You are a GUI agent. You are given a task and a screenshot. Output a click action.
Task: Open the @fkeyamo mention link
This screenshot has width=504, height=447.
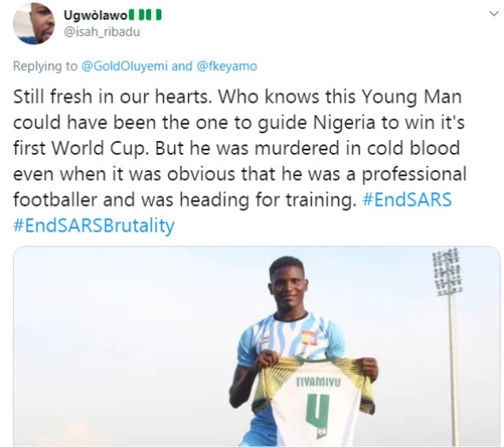click(226, 66)
